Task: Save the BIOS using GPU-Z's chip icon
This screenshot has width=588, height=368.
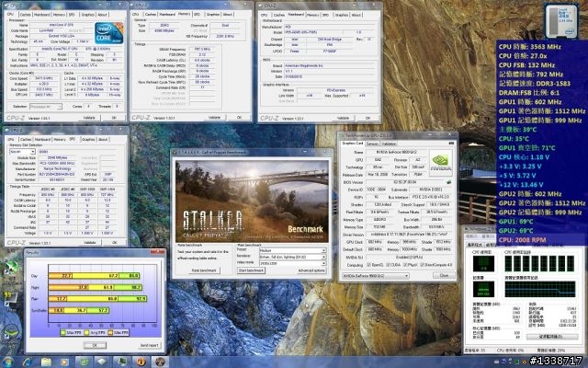Action: click(x=448, y=182)
